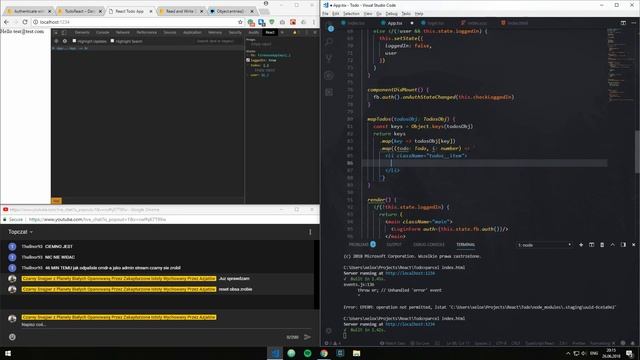Open the terminal selector dropdown '1: node'
Image resolution: width=640 pixels, height=360 pixels.
pyautogui.click(x=544, y=245)
